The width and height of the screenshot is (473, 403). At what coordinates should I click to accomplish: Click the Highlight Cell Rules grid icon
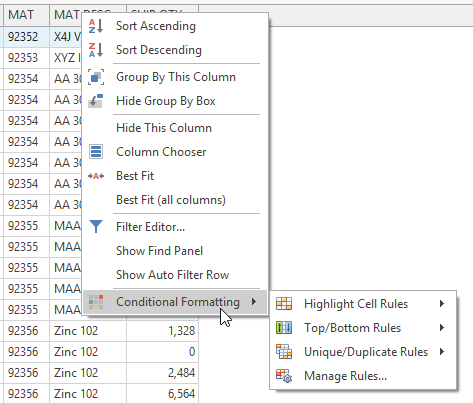tap(284, 304)
